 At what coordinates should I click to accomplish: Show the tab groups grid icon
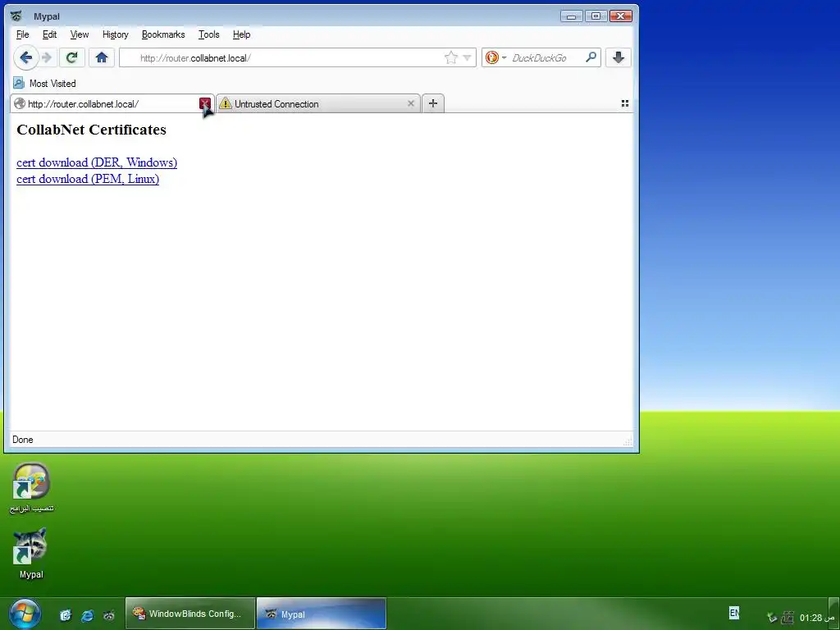pos(624,103)
